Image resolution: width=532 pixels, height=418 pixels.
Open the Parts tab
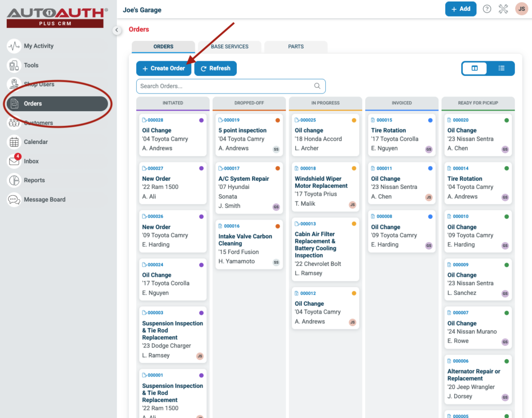296,46
